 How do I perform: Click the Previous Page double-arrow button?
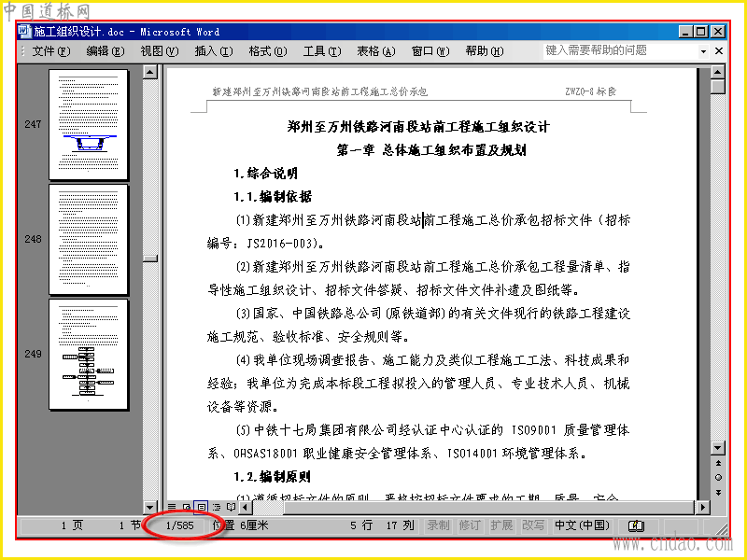click(x=718, y=463)
